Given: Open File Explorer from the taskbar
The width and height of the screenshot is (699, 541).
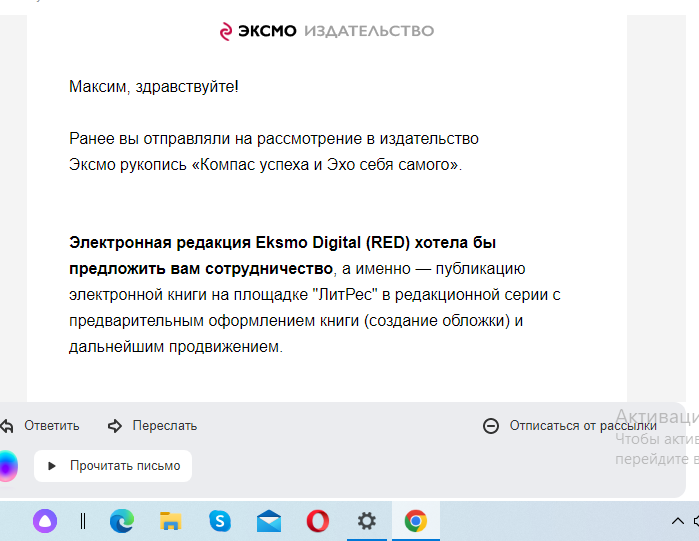Looking at the screenshot, I should click(x=171, y=521).
